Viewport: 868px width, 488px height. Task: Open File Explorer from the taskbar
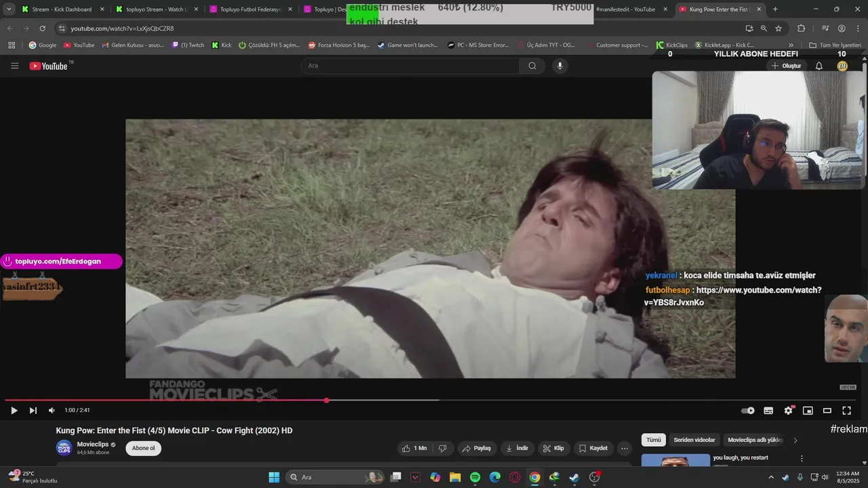tap(455, 477)
